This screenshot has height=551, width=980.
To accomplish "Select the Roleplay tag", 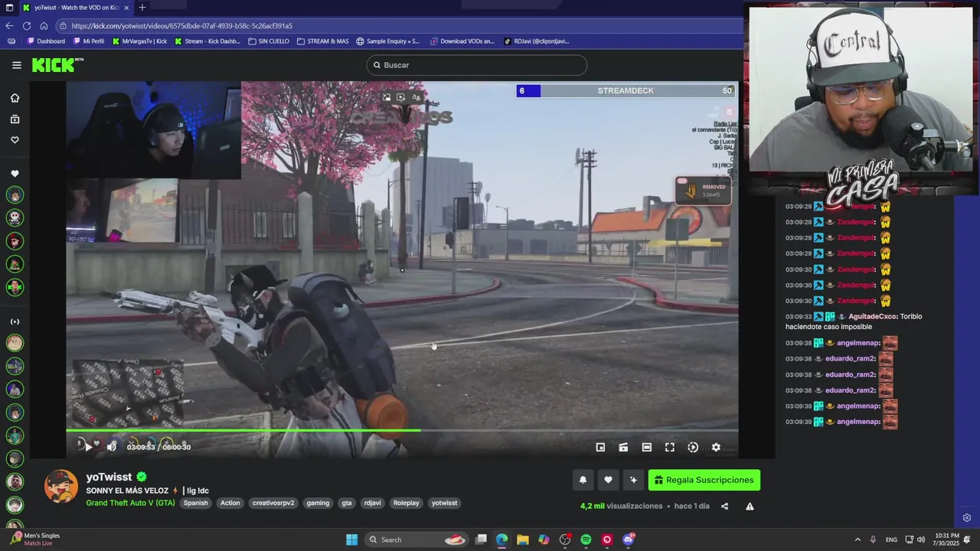I will 407,503.
